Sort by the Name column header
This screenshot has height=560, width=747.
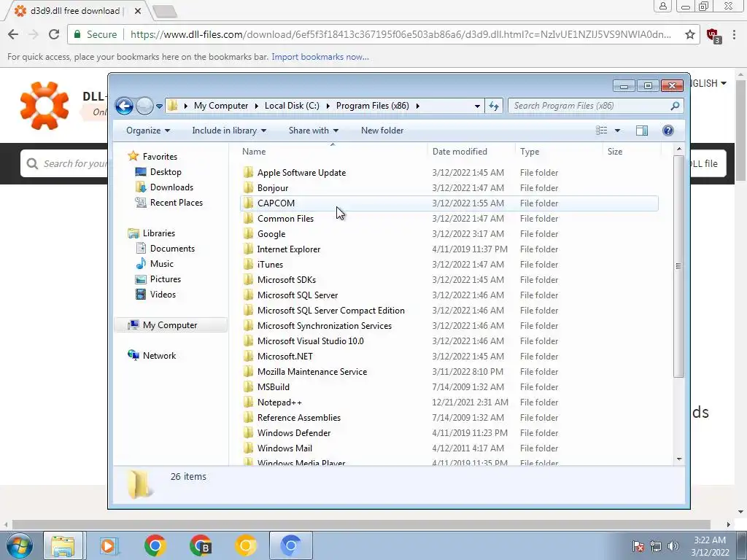(x=254, y=152)
